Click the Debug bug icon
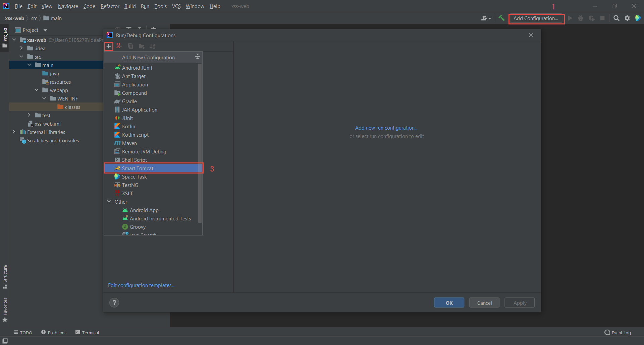644x345 pixels. 581,18
